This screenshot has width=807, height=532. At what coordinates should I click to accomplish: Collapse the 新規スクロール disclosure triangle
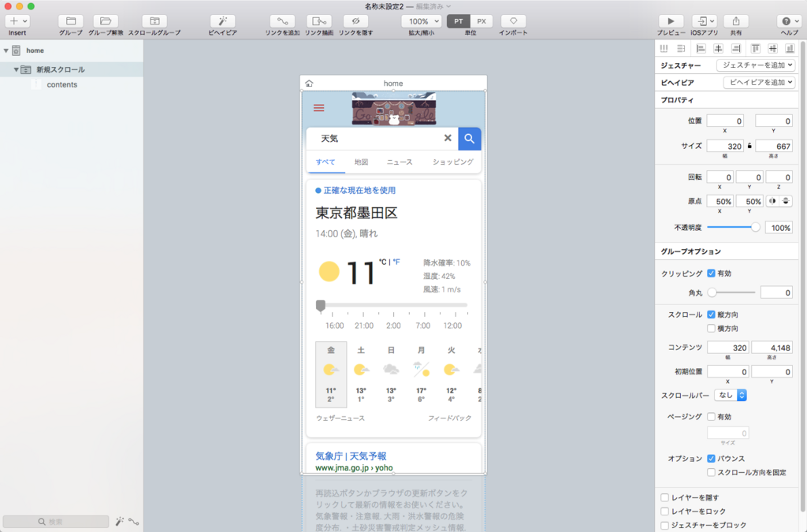tap(16, 69)
